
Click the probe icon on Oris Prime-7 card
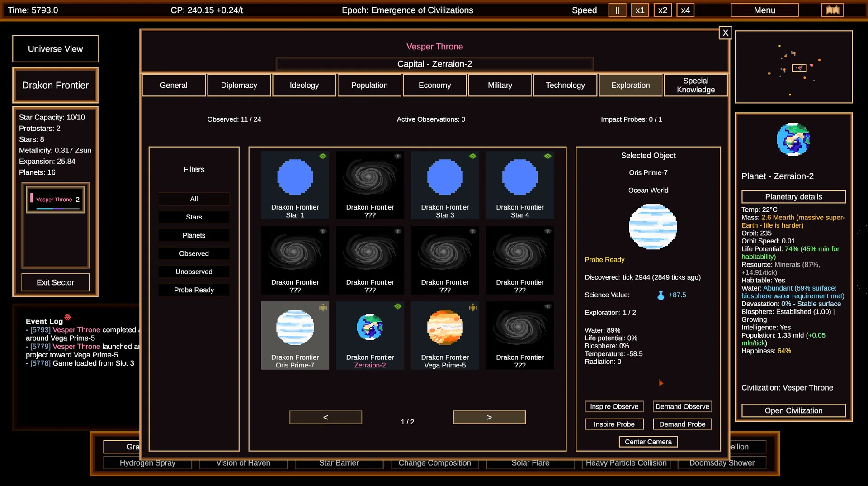[323, 308]
